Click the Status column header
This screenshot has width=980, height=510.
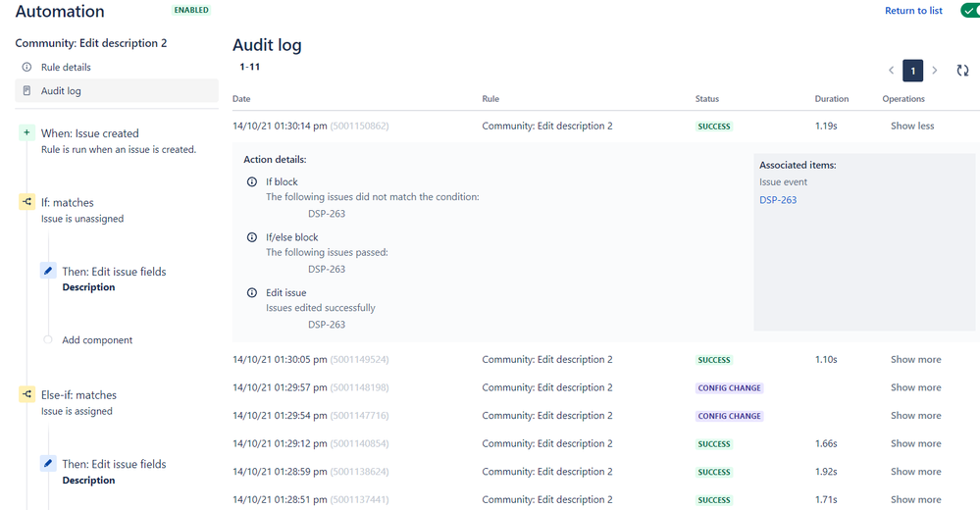point(707,99)
